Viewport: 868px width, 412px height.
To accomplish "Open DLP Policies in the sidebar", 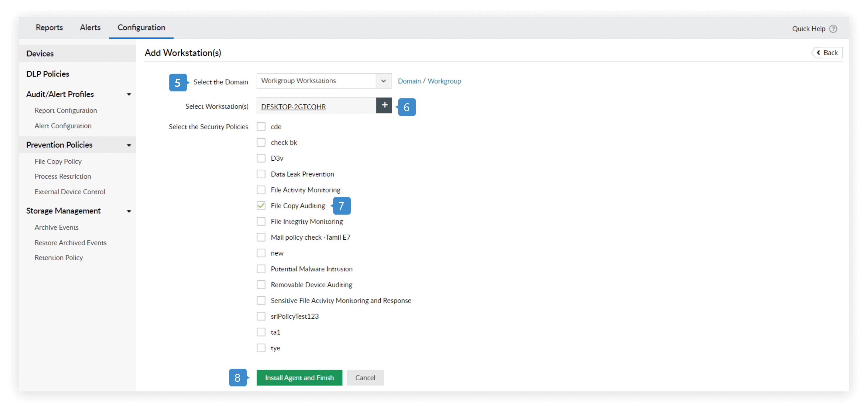I will 48,74.
